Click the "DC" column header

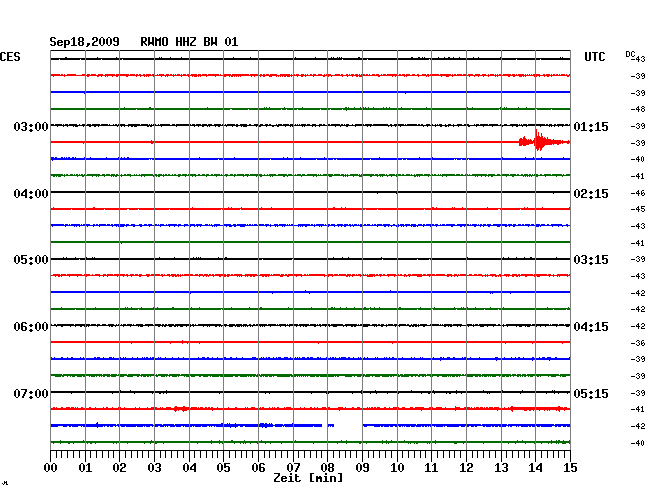coord(630,54)
